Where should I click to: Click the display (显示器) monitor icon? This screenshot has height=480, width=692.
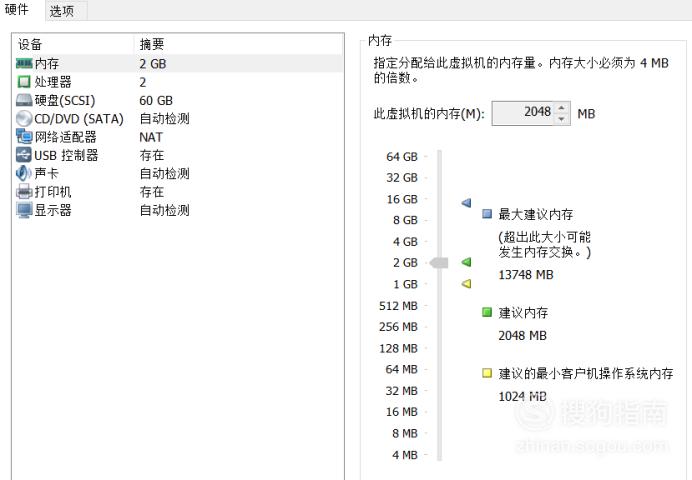[24, 210]
